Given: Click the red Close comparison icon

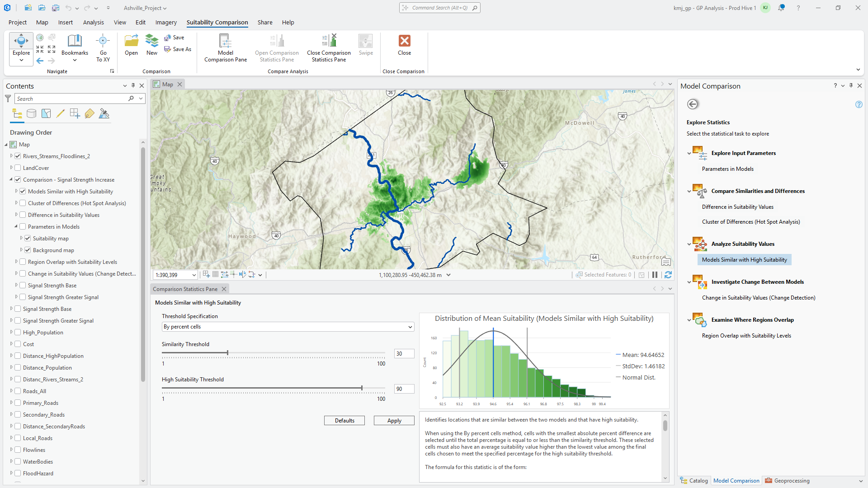Looking at the screenshot, I should pyautogui.click(x=404, y=41).
